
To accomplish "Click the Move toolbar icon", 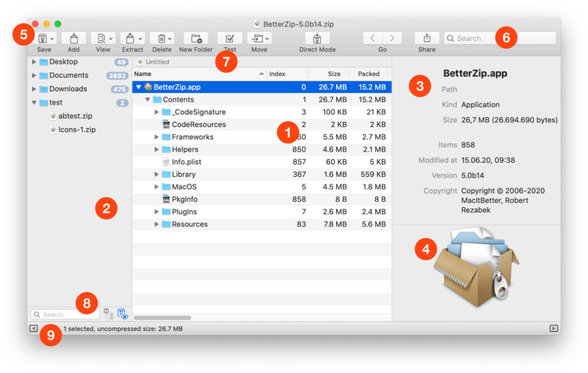I will 257,37.
